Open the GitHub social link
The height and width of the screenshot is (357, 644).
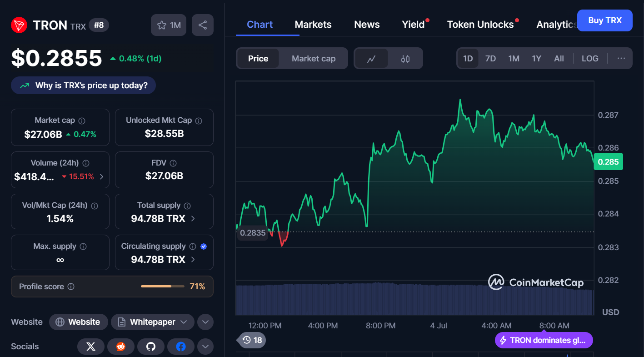point(151,347)
